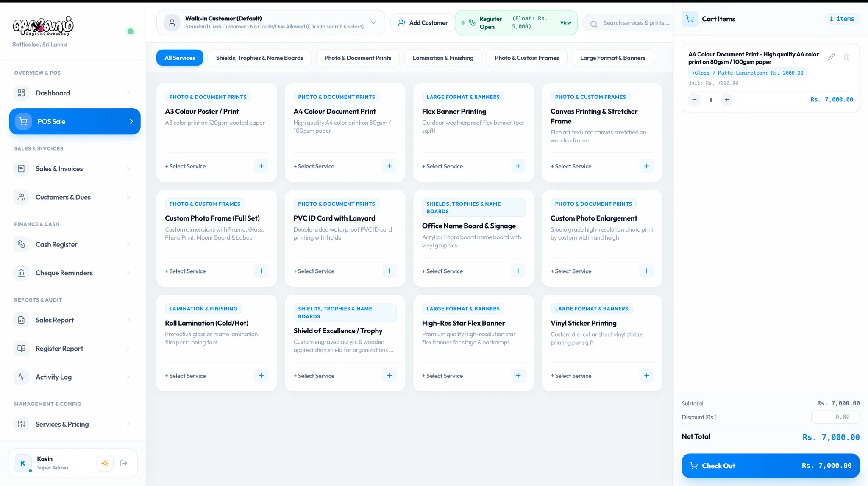
Task: Toggle the sun theme icon next to Kavin
Action: point(105,463)
